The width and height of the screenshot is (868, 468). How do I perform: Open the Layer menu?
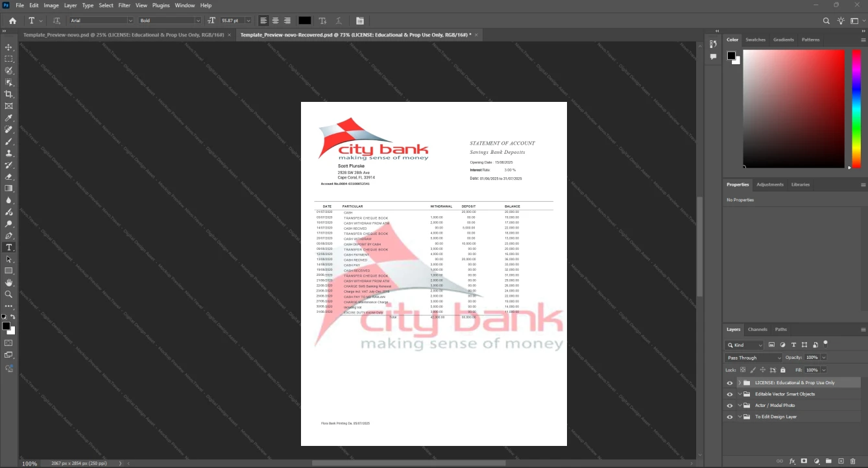click(70, 5)
